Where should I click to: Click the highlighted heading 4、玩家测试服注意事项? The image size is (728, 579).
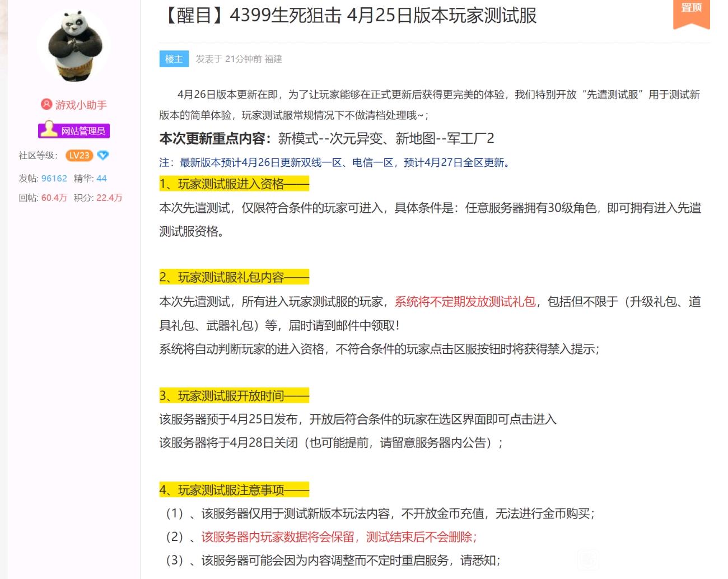pos(234,490)
